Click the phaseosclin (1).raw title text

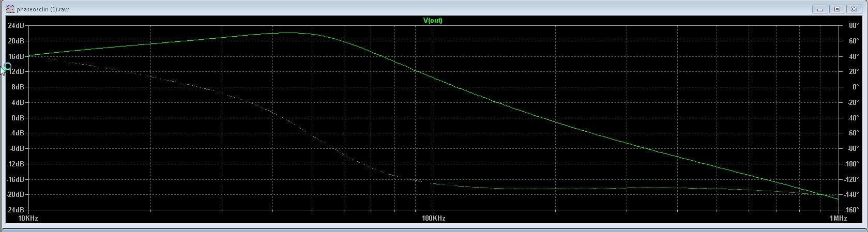(x=42, y=9)
